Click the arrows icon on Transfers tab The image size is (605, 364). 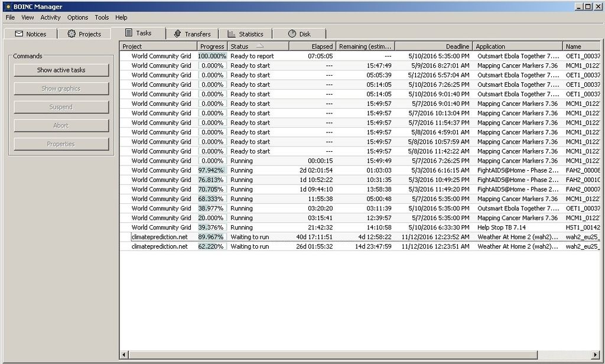pos(177,34)
